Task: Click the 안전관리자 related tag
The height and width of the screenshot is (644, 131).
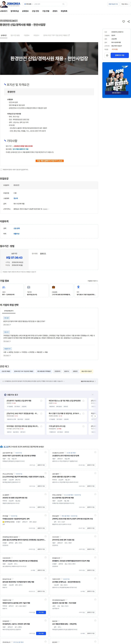Action: click(57, 371)
